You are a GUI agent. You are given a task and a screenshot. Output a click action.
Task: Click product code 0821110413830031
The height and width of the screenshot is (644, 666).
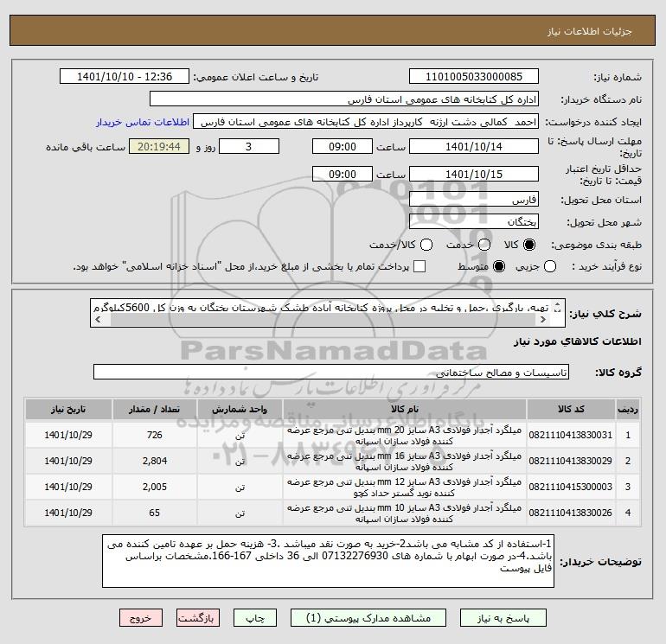tap(571, 435)
